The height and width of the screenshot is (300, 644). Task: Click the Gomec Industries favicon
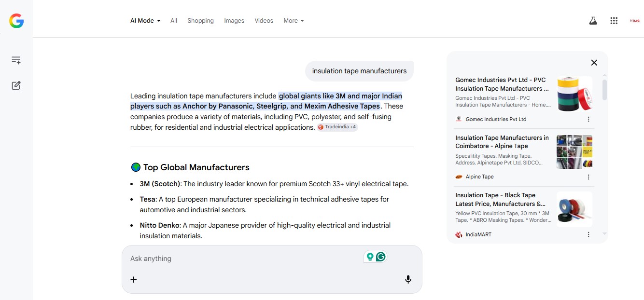(459, 119)
